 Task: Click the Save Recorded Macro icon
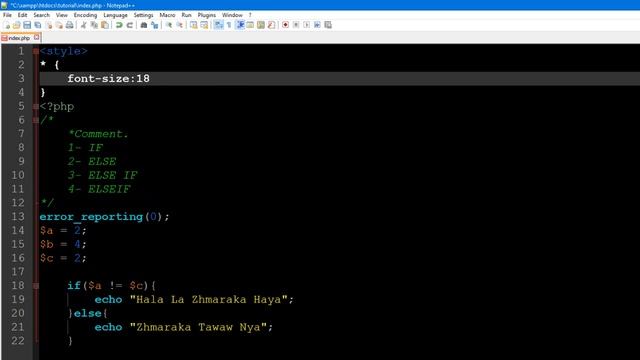pos(328,25)
